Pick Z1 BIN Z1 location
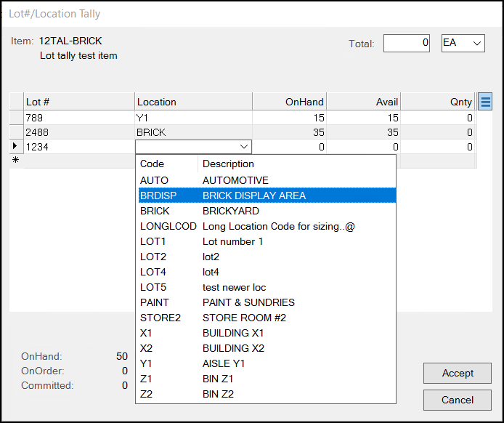The height and width of the screenshot is (423, 504). click(267, 379)
